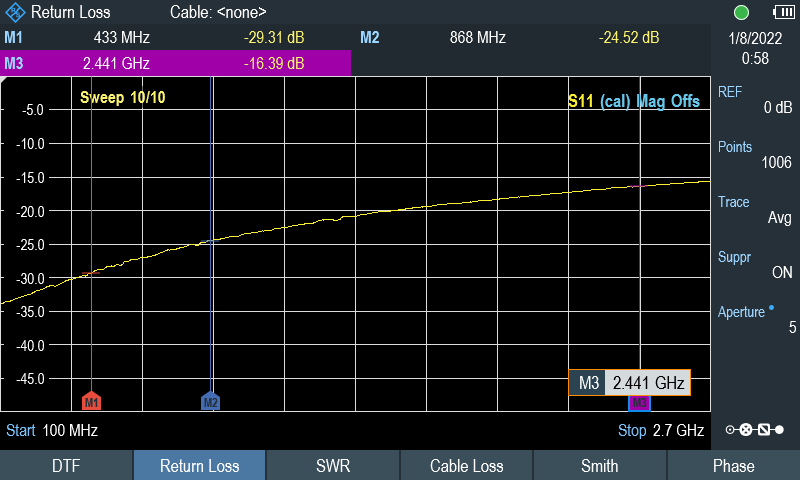Select the blue M2 marker flag
Screen dimensions: 800x480
[x=210, y=401]
